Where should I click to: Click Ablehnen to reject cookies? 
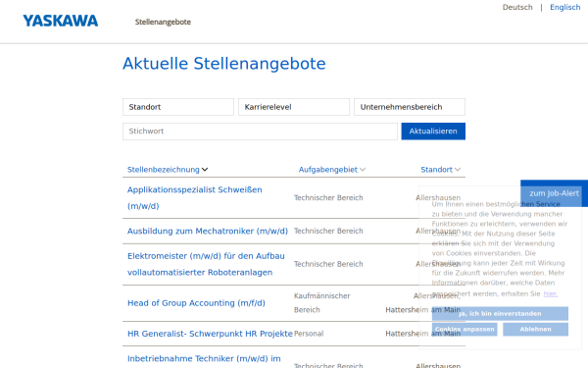(535, 330)
